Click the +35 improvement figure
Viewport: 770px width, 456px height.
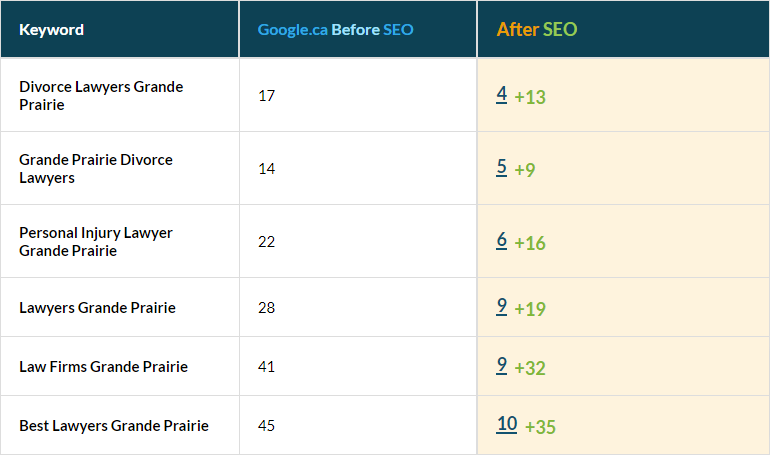click(x=540, y=427)
